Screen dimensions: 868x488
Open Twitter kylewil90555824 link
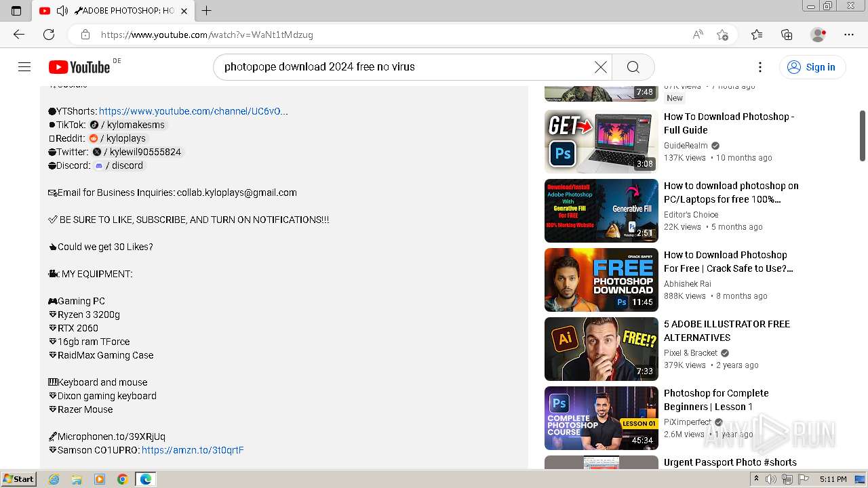coord(137,152)
